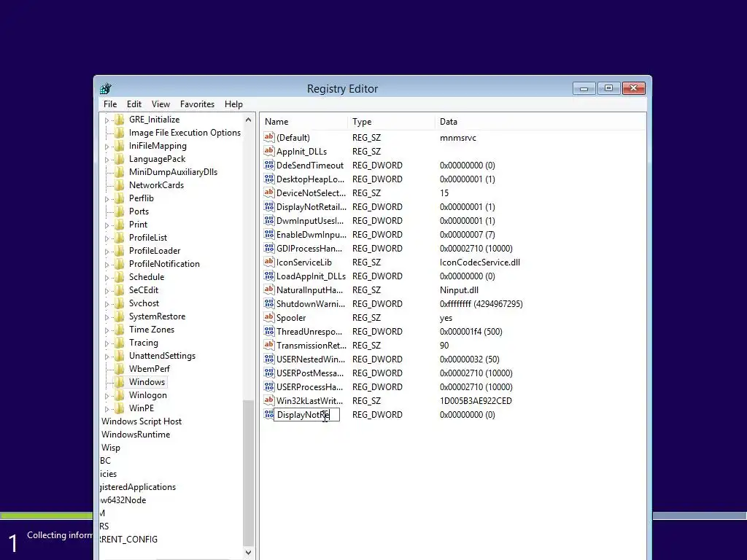Click the Spooler string value icon
Viewport: 747px width, 560px height.
click(x=268, y=317)
